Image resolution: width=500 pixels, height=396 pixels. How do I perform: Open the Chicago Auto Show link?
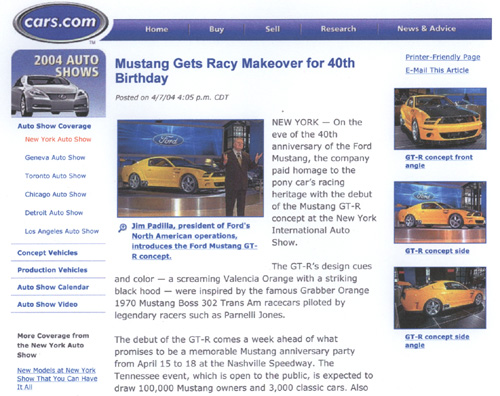point(55,194)
